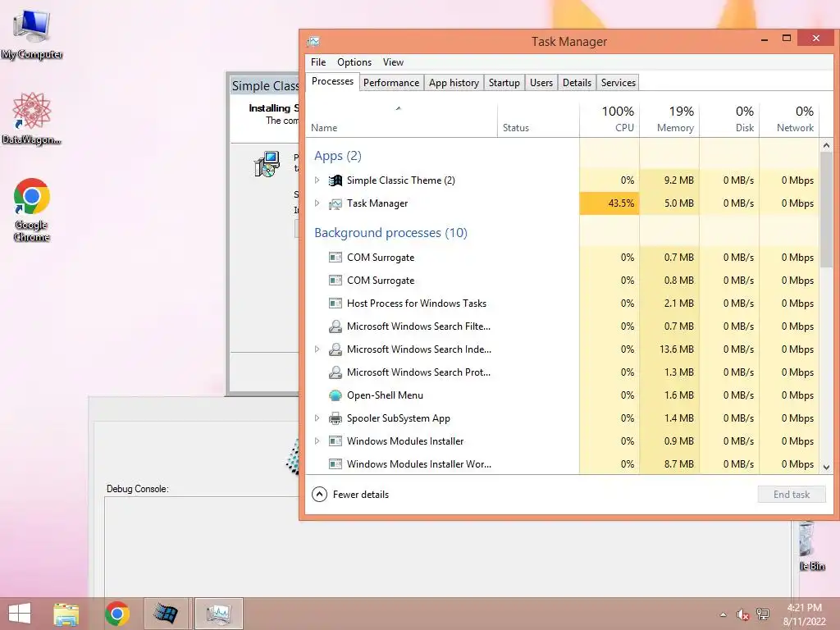Select the DataWagon desktop shortcut
This screenshot has width=840, height=630.
coord(32,118)
